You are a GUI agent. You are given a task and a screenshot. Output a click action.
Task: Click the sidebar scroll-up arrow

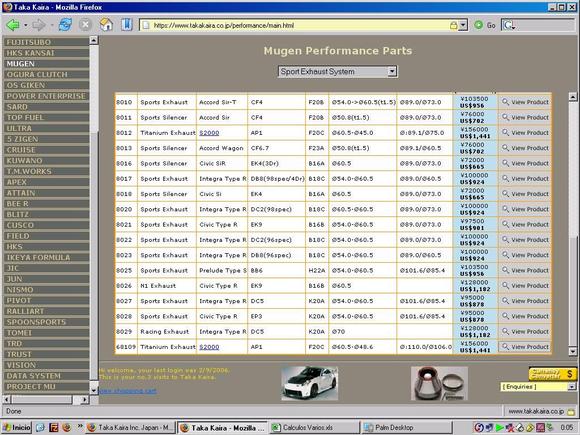94,40
